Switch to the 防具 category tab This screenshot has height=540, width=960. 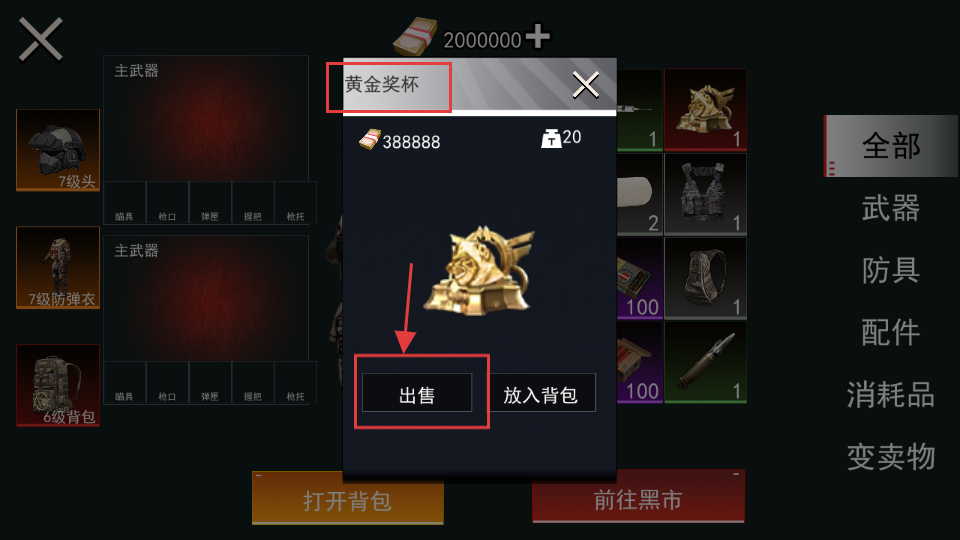[x=891, y=270]
